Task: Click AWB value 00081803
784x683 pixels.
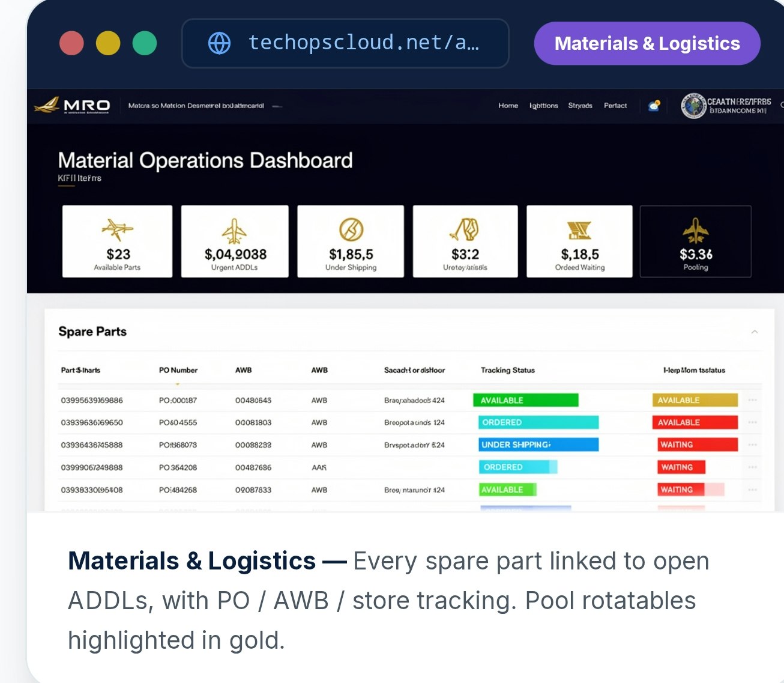Action: tap(253, 422)
